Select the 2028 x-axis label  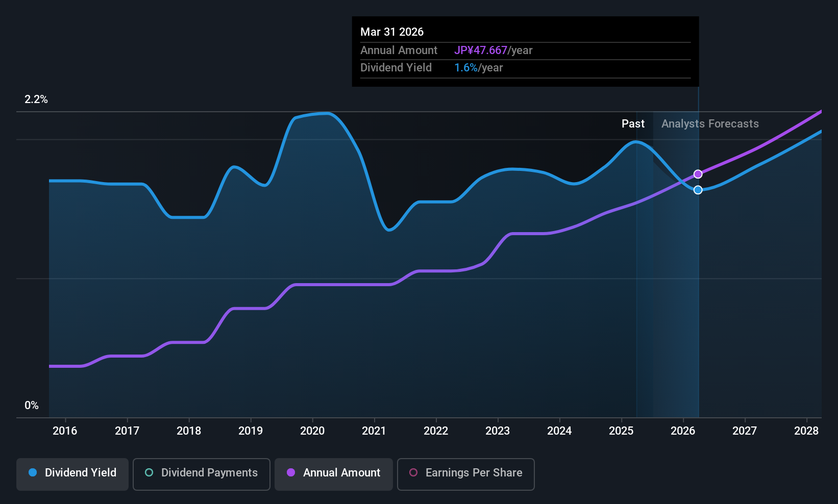[806, 431]
